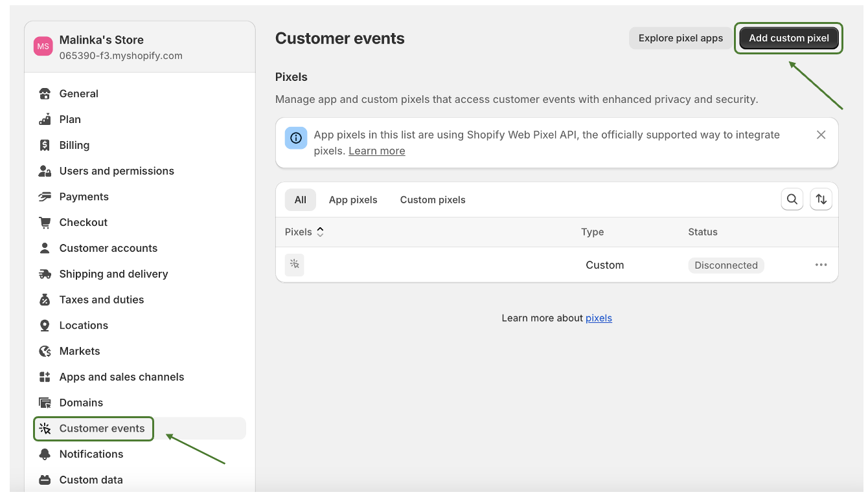Click the Notifications bell icon

click(45, 454)
